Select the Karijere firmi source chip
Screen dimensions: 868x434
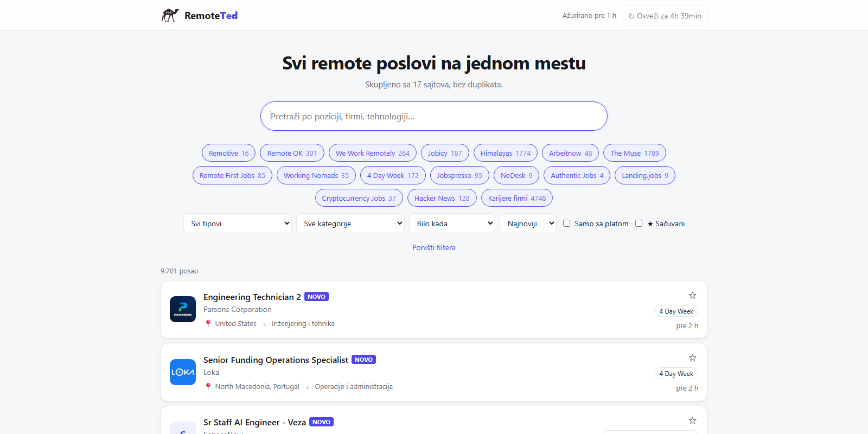[517, 198]
